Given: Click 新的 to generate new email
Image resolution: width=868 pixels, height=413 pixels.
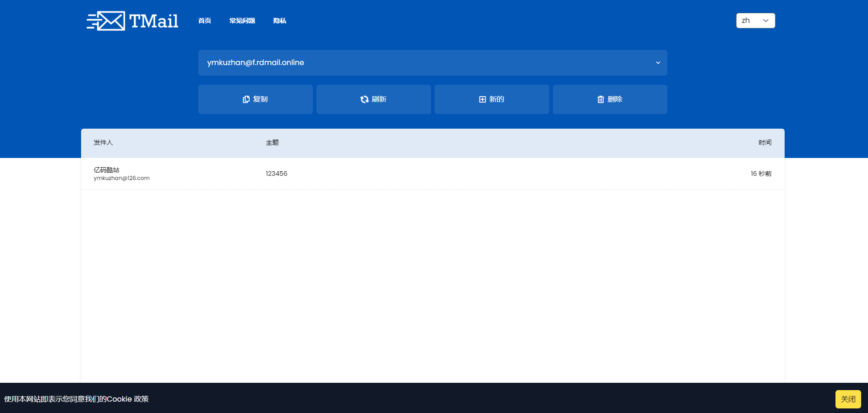Looking at the screenshot, I should click(491, 99).
